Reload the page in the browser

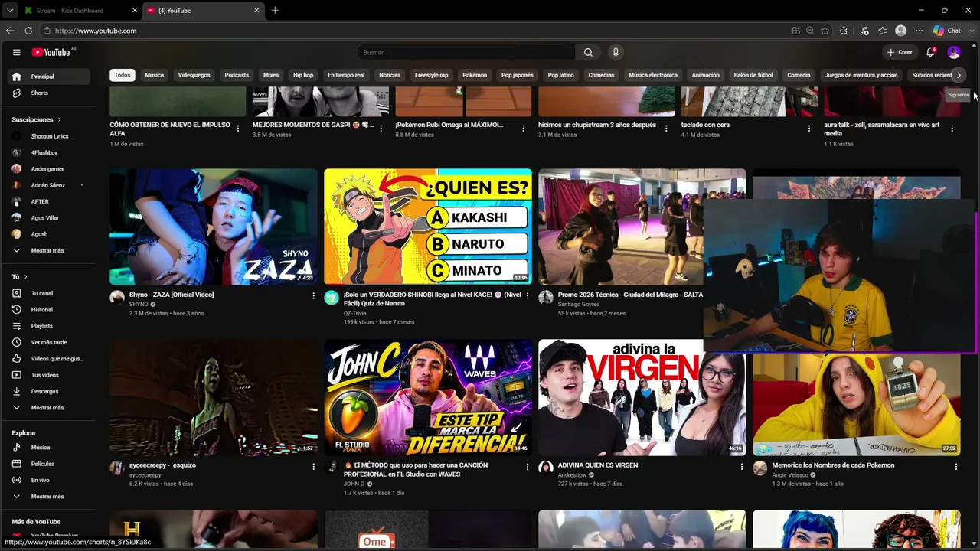coord(28,31)
